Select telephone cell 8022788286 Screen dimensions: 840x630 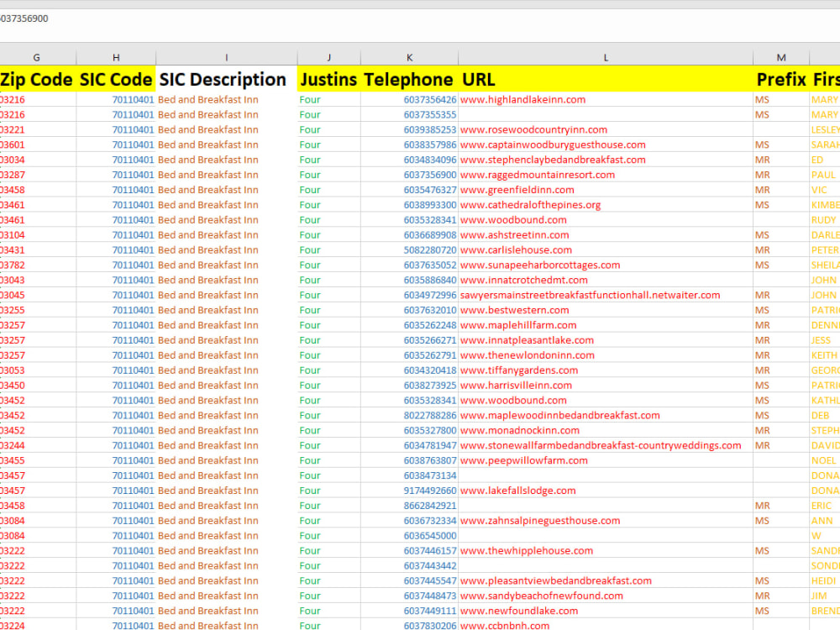coord(409,415)
